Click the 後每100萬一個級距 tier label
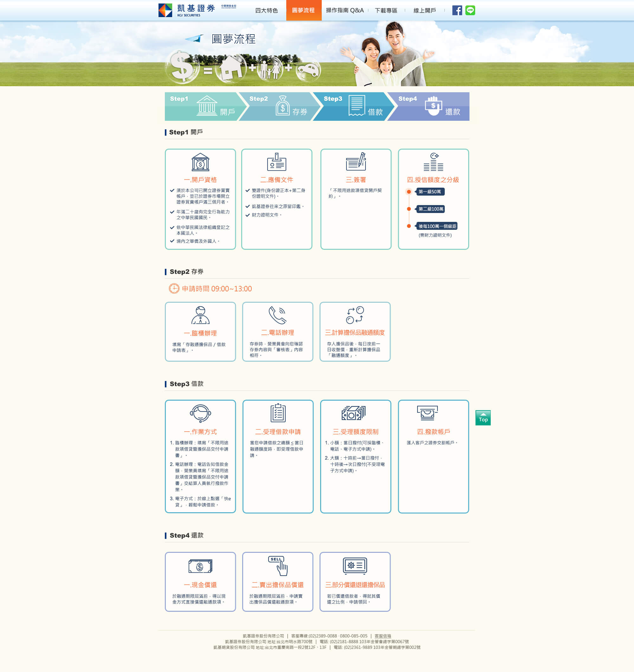The image size is (634, 672). (437, 226)
